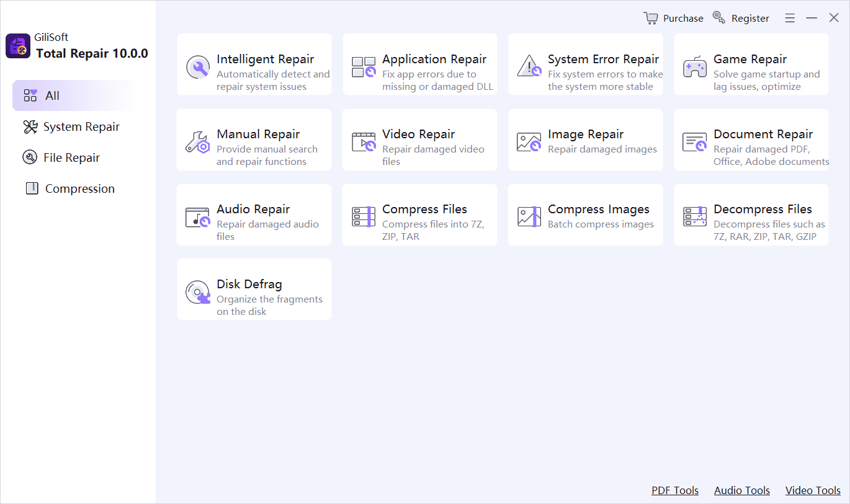The width and height of the screenshot is (850, 504).
Task: Open System Error Repair title
Action: (x=603, y=59)
